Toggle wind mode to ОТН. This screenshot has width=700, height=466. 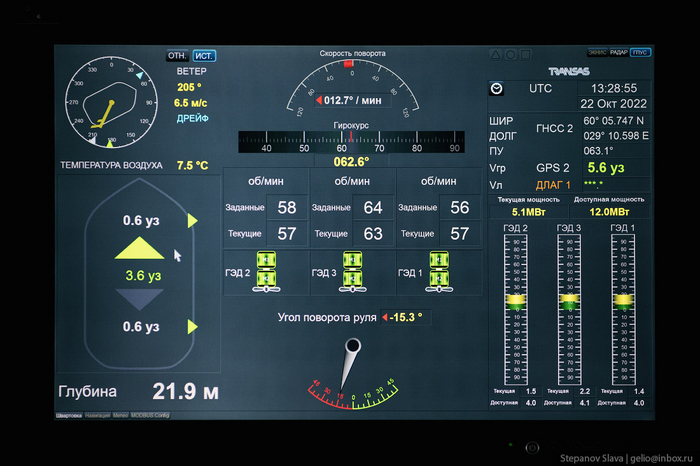coord(177,56)
